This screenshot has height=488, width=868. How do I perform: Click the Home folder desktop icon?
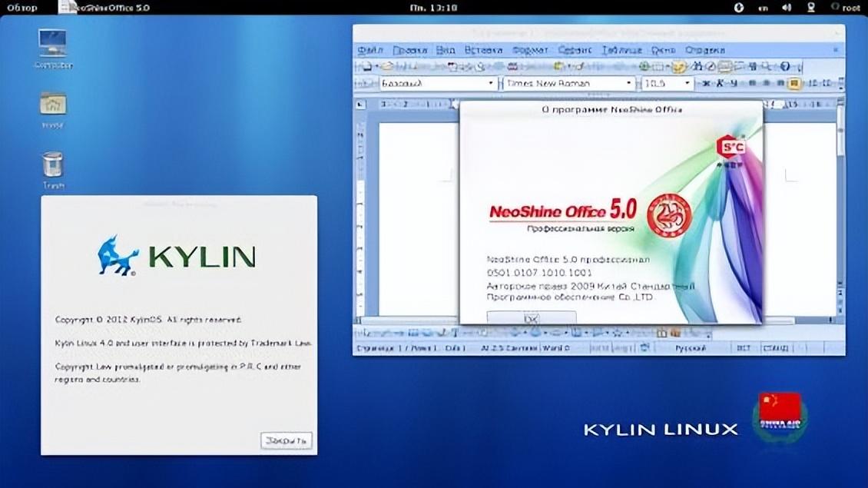click(52, 110)
